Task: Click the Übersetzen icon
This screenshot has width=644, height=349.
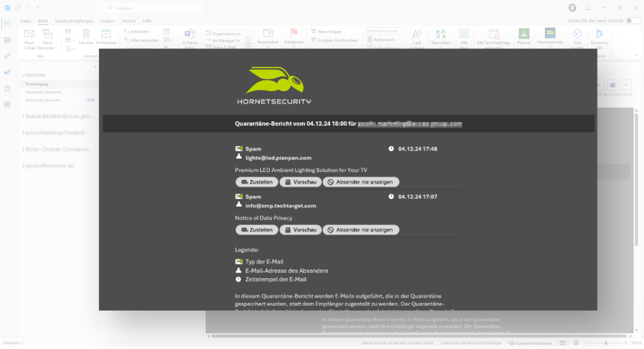Action: pyautogui.click(x=441, y=34)
